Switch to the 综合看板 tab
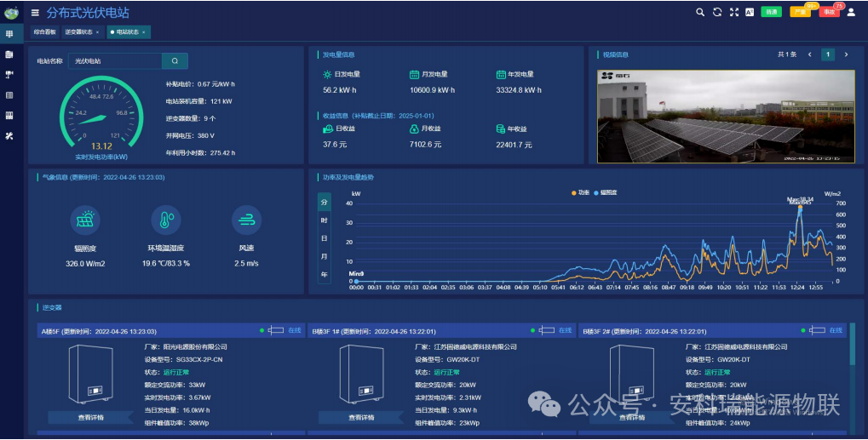This screenshot has height=440, width=868. pos(45,32)
